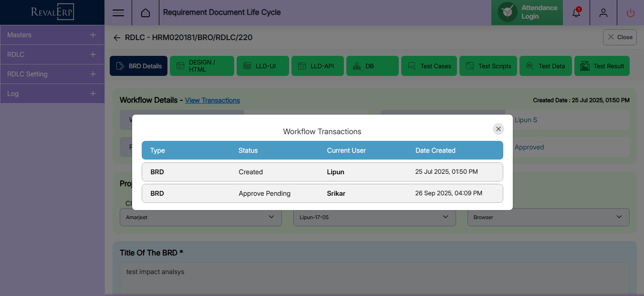Open the LLD-API tab
The height and width of the screenshot is (296, 644).
click(318, 66)
